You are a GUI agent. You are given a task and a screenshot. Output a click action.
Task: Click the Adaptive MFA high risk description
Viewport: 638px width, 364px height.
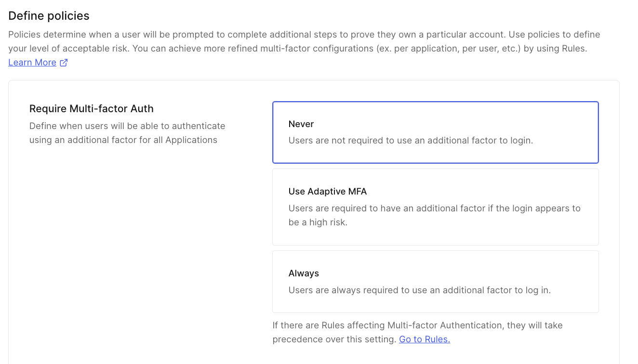[434, 215]
